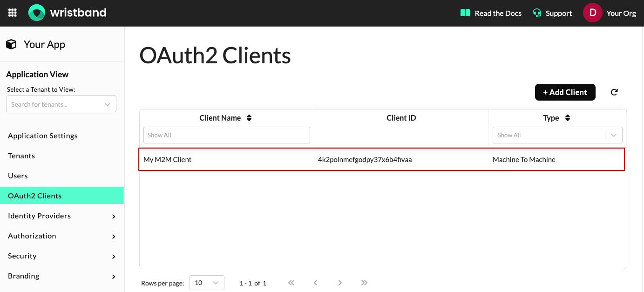The width and height of the screenshot is (644, 292).
Task: Open the Support headset icon
Action: tap(536, 13)
